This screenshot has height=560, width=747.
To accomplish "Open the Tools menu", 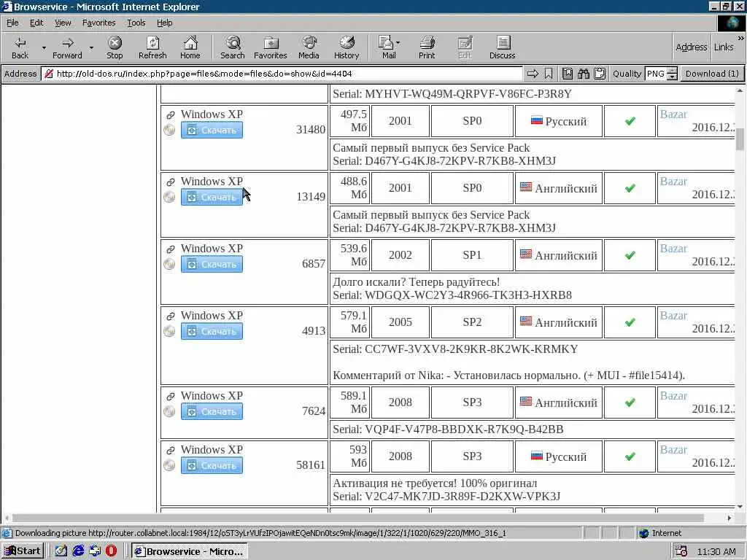I will pos(136,23).
